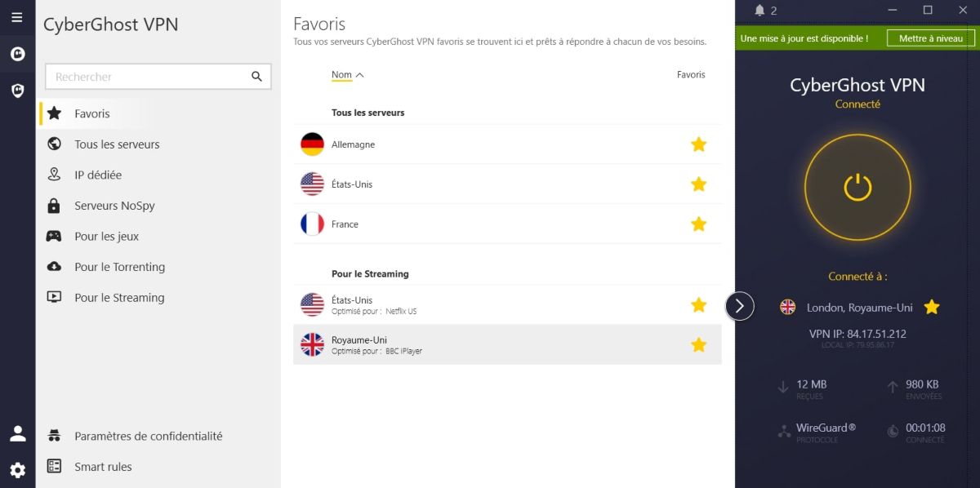Open the Pour le Torrenting section

tap(119, 267)
